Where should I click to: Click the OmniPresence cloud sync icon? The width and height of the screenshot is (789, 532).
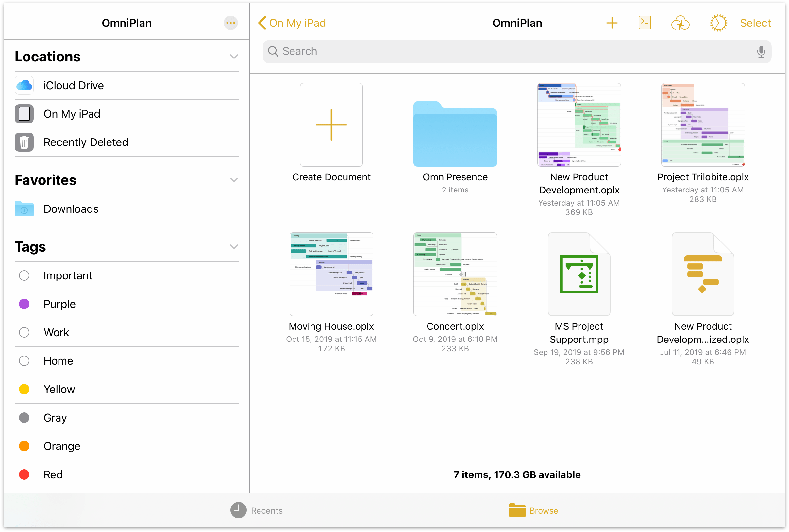coord(680,23)
